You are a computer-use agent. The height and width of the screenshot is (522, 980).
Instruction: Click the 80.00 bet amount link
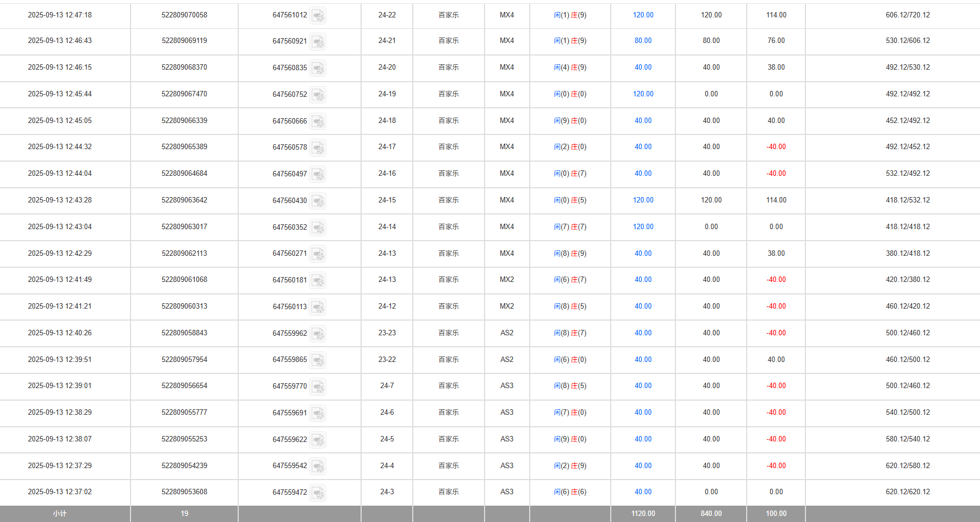pyautogui.click(x=643, y=41)
